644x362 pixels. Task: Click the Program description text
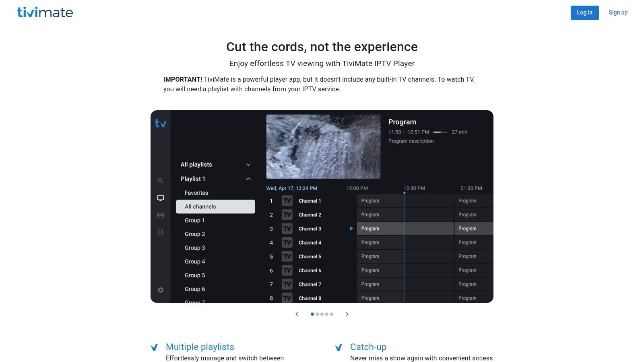point(411,141)
